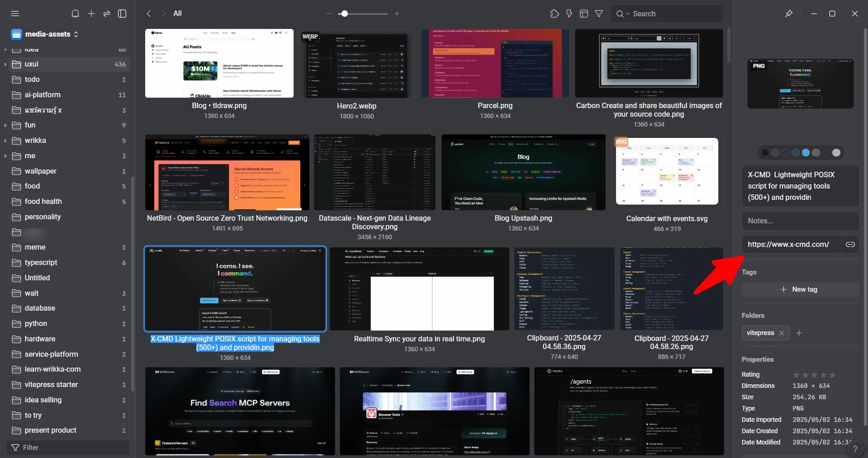Screen dimensions: 868x458
Task: Pick the bright blue color swatch
Action: point(806,153)
